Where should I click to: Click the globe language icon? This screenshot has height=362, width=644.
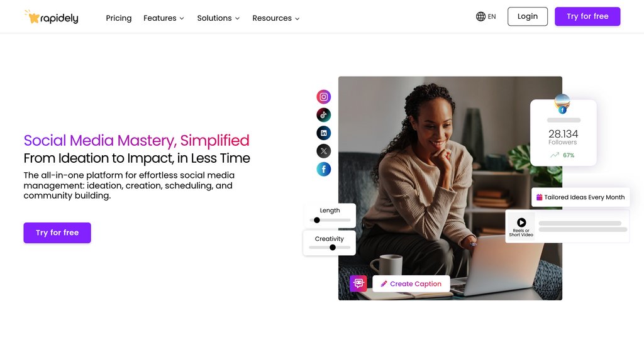(x=480, y=16)
